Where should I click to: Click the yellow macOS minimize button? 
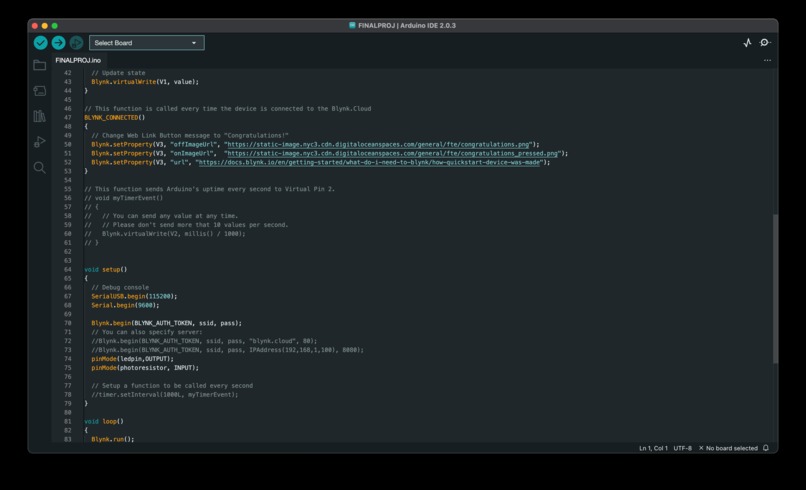(x=45, y=26)
